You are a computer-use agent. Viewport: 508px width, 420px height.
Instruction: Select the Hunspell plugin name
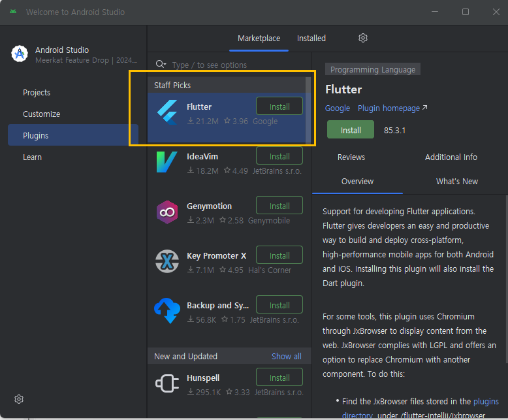tap(203, 378)
